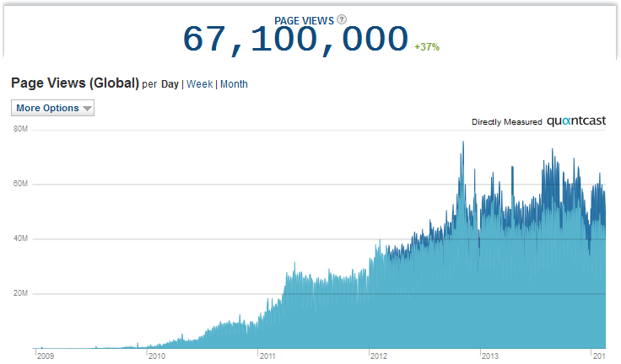Click the 2010 label on timeline axis

[x=157, y=356]
